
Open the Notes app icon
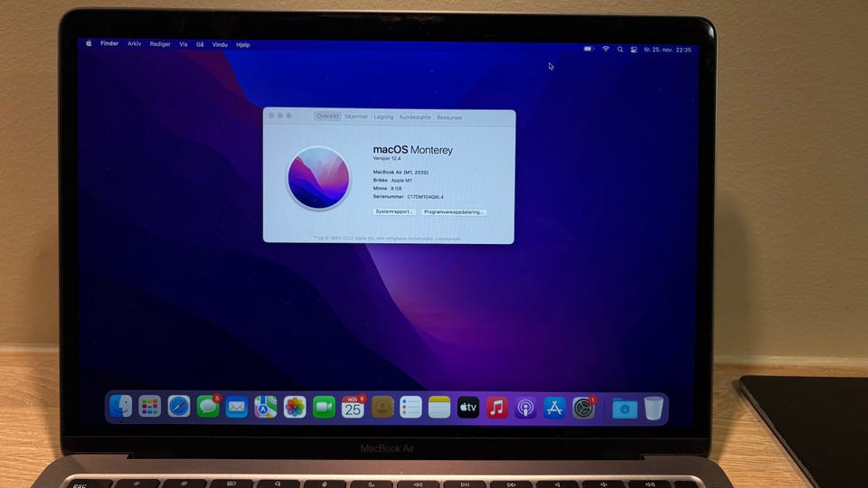pos(439,408)
